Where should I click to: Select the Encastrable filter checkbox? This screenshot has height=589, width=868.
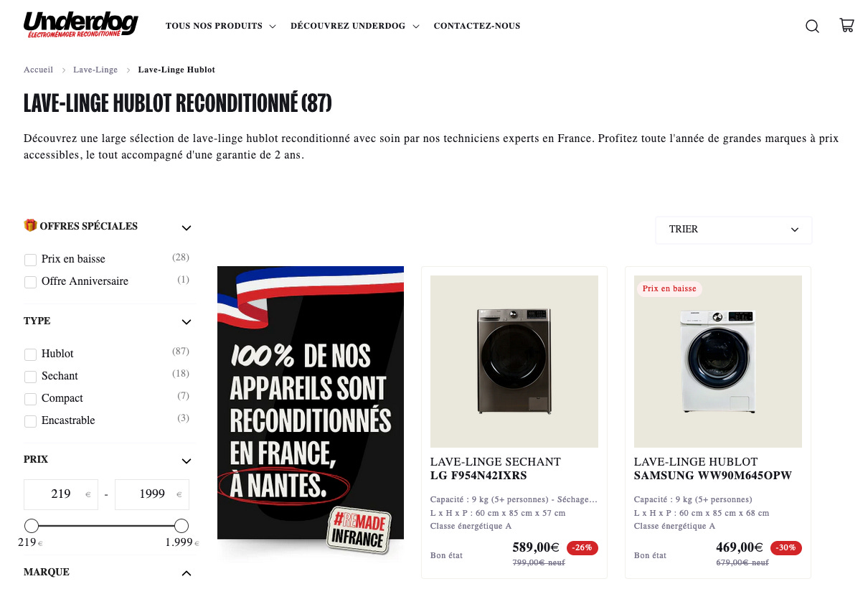[30, 421]
